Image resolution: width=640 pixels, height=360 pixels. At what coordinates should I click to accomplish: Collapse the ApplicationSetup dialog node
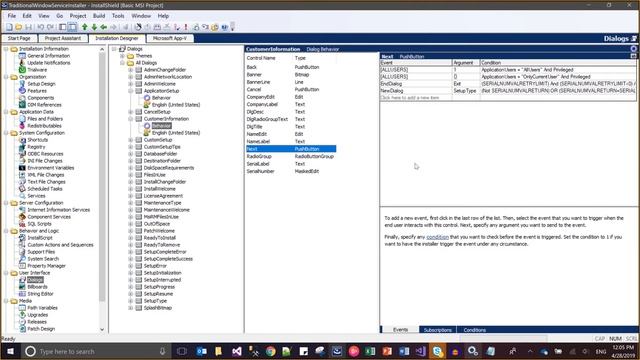pyautogui.click(x=131, y=91)
